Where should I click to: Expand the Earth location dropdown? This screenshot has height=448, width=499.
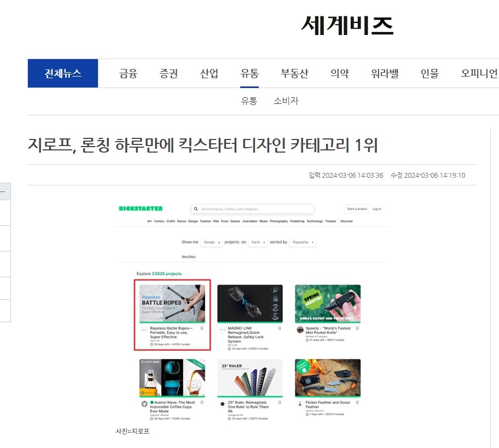coord(258,242)
